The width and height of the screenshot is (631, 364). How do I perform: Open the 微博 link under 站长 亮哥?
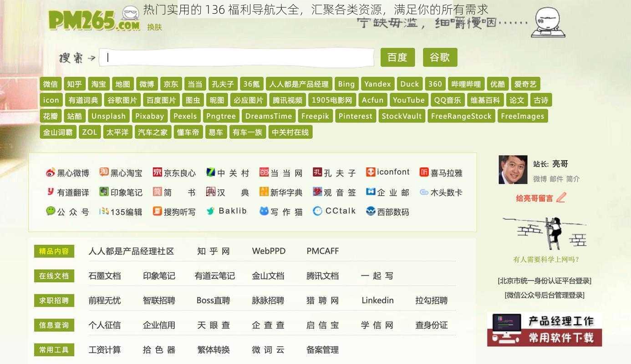[x=540, y=179]
